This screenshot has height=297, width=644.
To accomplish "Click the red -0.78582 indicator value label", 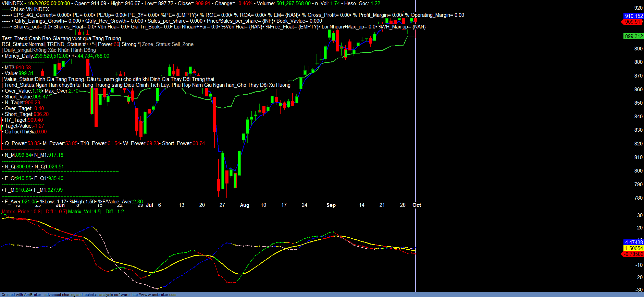I will (633, 254).
